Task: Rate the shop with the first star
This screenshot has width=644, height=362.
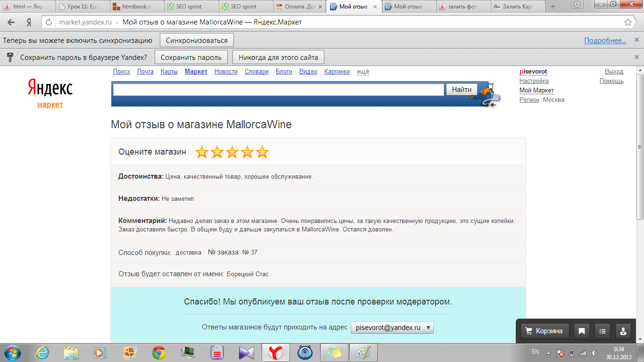Action: pos(202,152)
